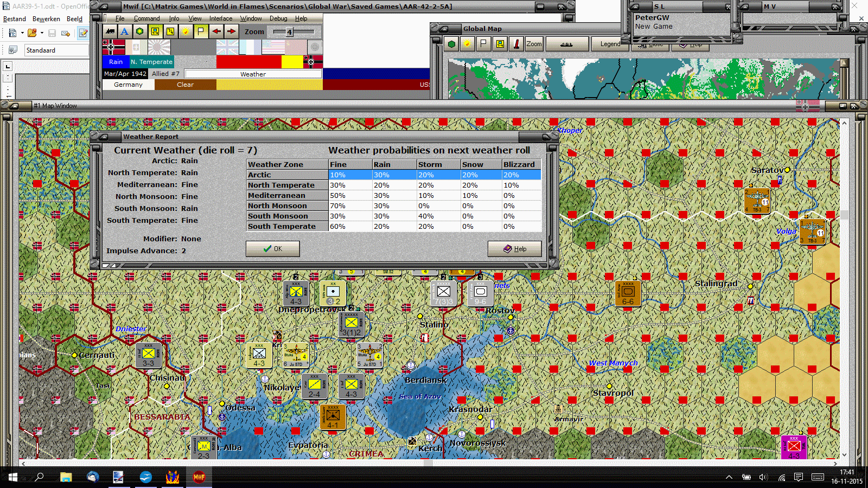Click the green hexagon toolbar icon in Mwif
Screen dimensions: 868x488
pyautogui.click(x=140, y=31)
